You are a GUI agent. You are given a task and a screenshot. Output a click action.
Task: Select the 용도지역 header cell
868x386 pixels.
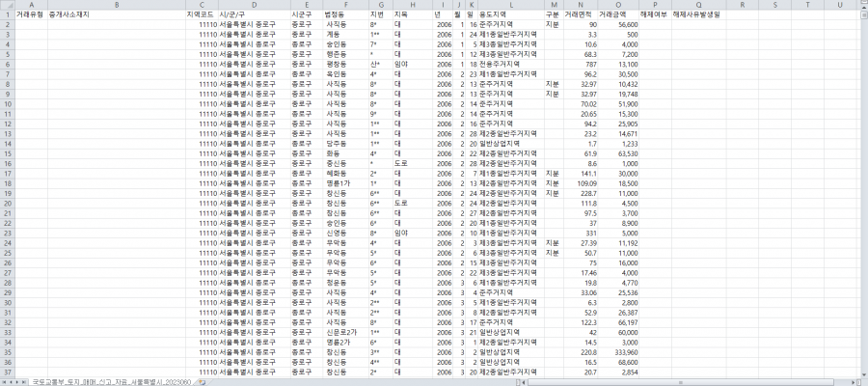click(x=510, y=14)
